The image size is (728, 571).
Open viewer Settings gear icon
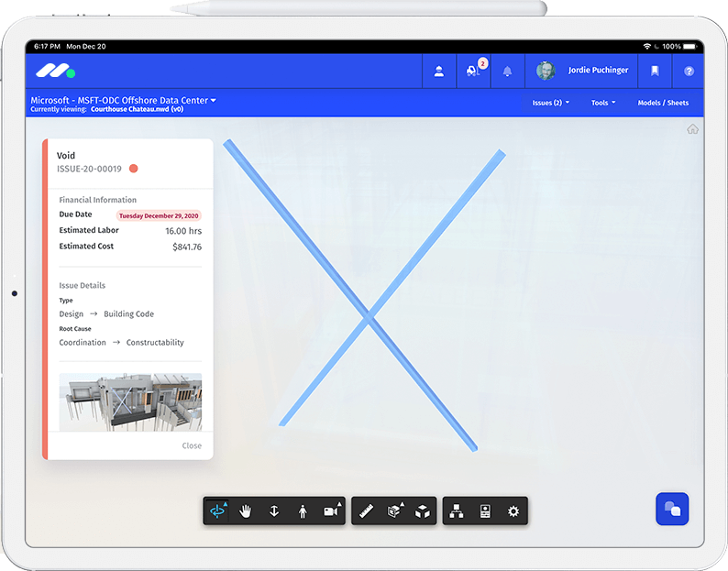(513, 511)
